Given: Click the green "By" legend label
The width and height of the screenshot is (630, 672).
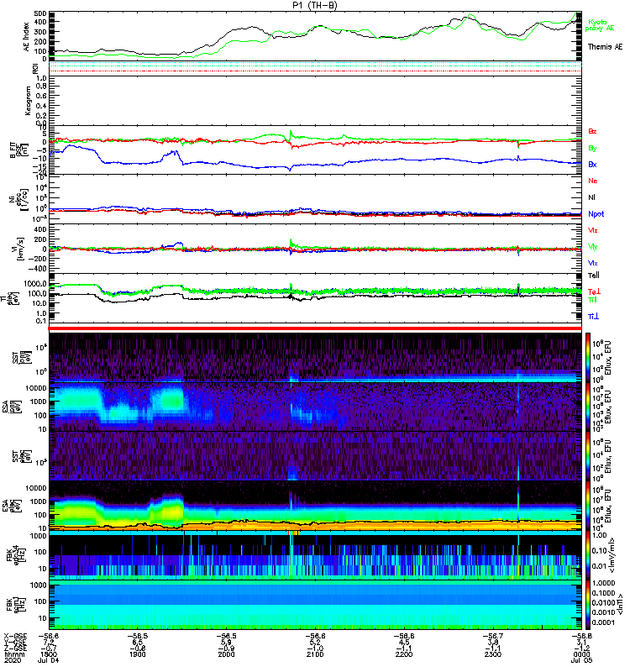Looking at the screenshot, I should pos(592,149).
